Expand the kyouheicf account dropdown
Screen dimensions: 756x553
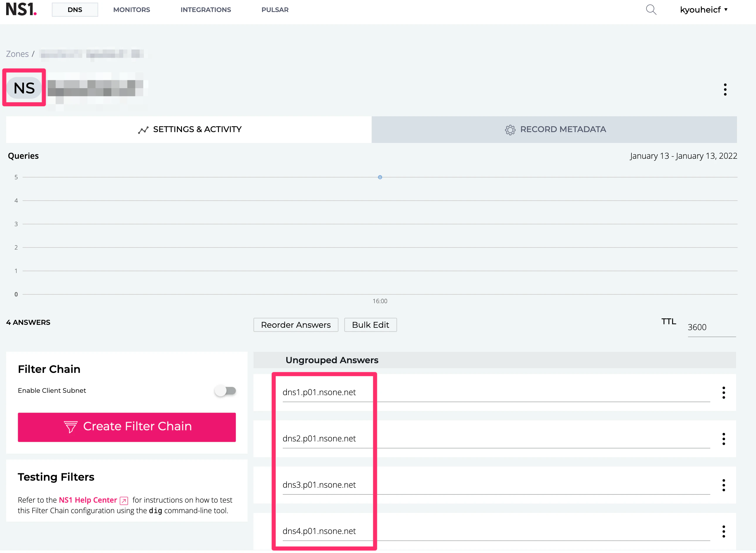click(x=704, y=10)
